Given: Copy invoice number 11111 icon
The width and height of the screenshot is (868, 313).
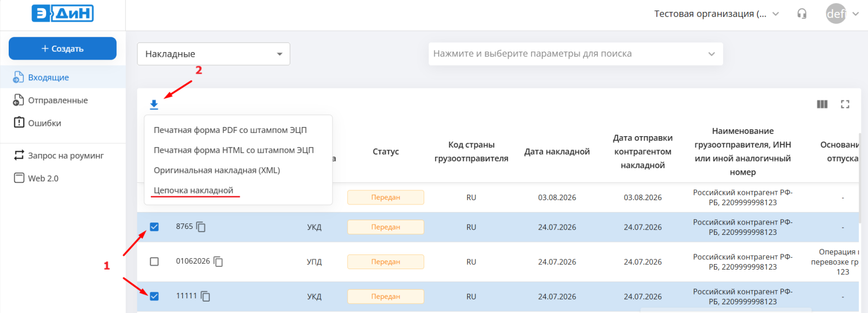Looking at the screenshot, I should (205, 296).
